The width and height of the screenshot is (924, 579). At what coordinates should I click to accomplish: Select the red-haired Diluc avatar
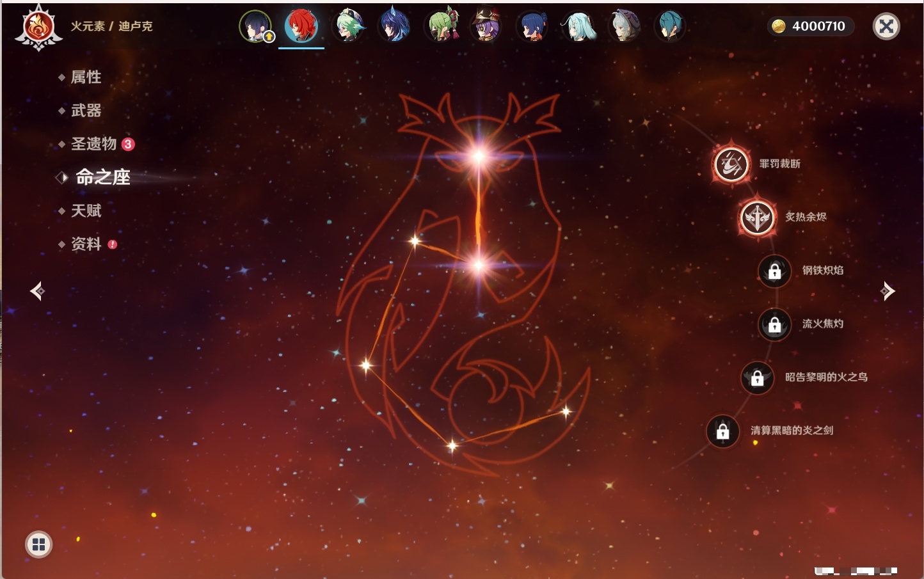point(301,26)
